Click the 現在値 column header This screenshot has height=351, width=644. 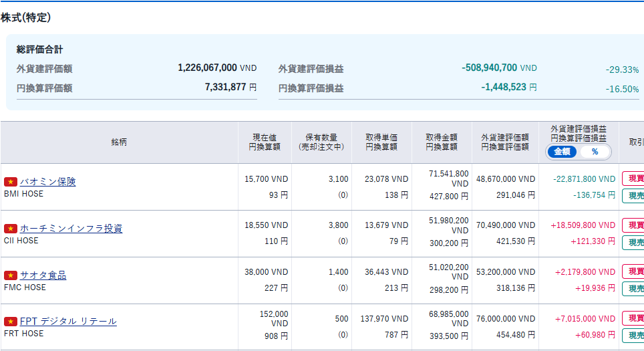(x=265, y=142)
